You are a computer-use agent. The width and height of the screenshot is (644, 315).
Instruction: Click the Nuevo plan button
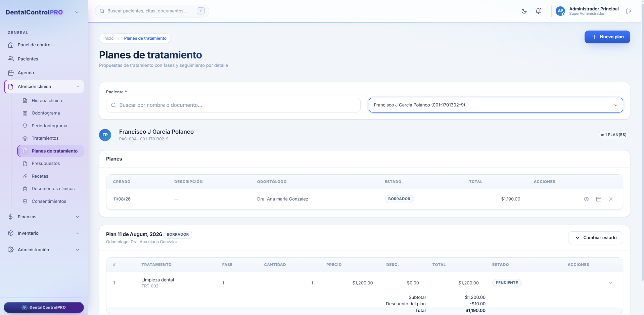point(607,37)
